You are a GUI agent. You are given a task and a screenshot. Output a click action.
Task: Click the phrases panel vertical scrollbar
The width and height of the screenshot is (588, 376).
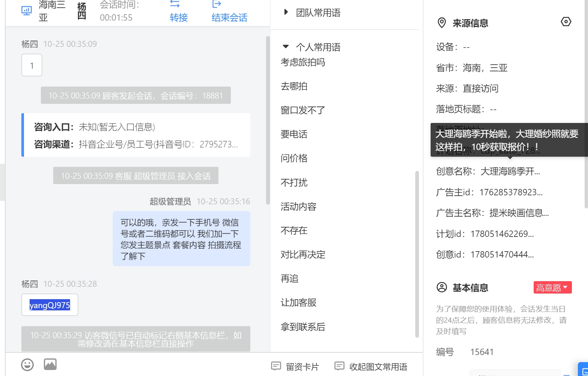(x=417, y=254)
